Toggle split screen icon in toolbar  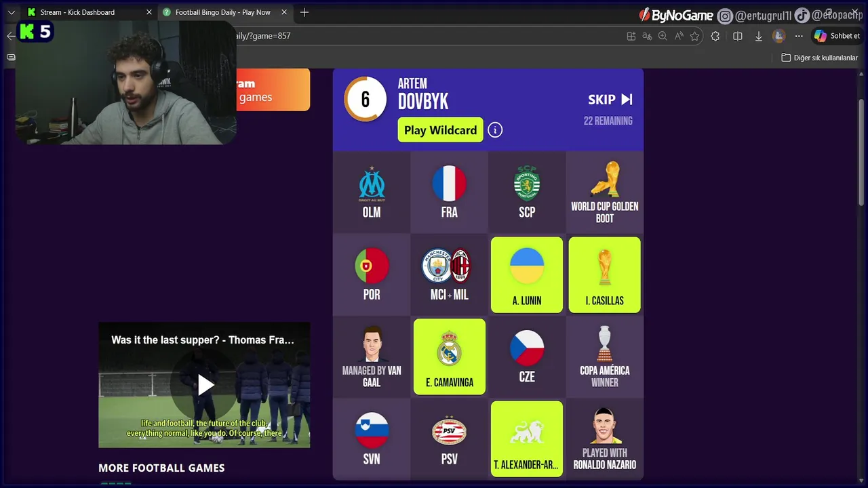738,36
